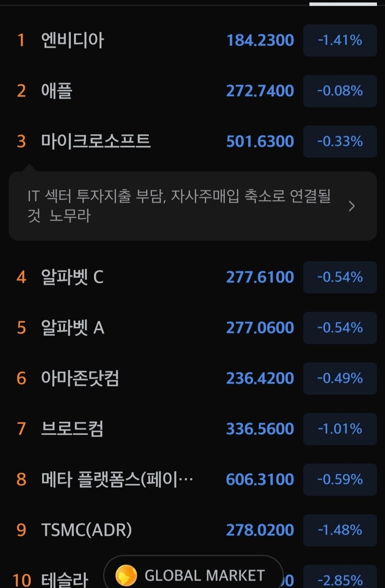The width and height of the screenshot is (385, 588).
Task: Tap the rank indicator 9 next to TSMC(ADR)
Action: point(21,530)
